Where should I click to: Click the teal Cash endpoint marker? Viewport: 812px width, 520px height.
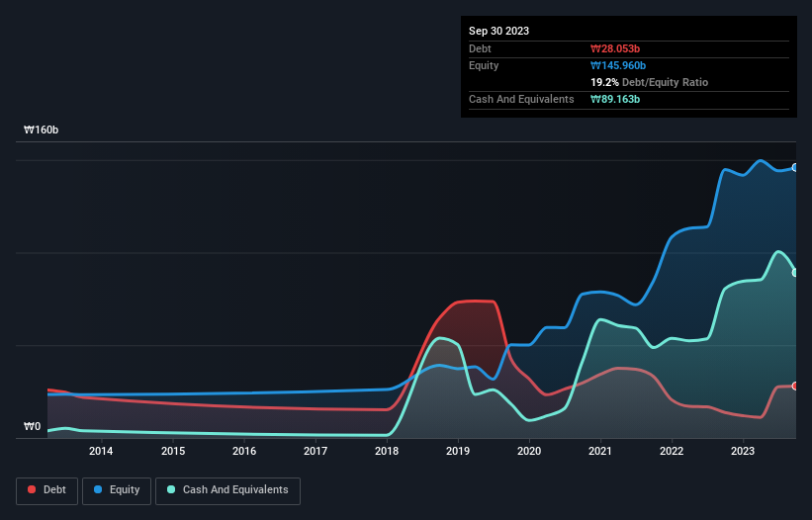(795, 273)
